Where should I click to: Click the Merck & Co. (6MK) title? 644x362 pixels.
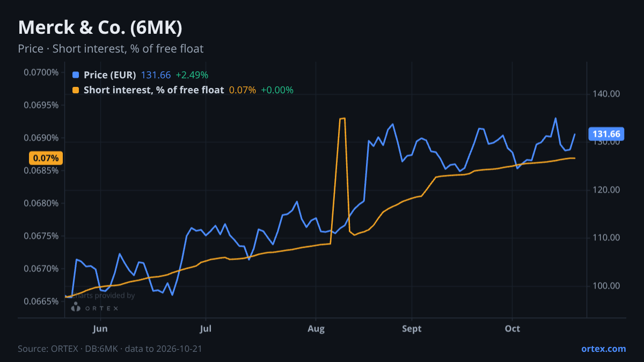[x=100, y=27]
